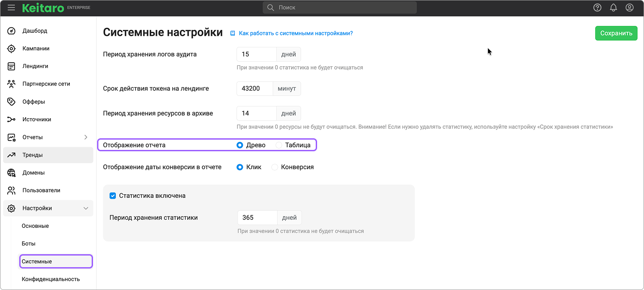Select the Таблица radio button

click(279, 145)
